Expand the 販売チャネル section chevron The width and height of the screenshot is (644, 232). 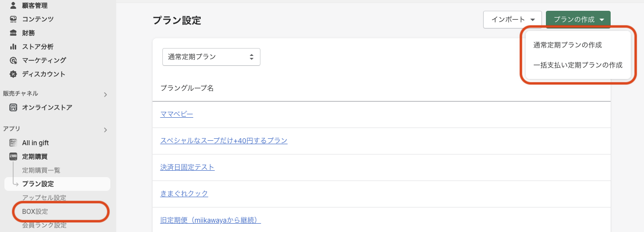105,94
